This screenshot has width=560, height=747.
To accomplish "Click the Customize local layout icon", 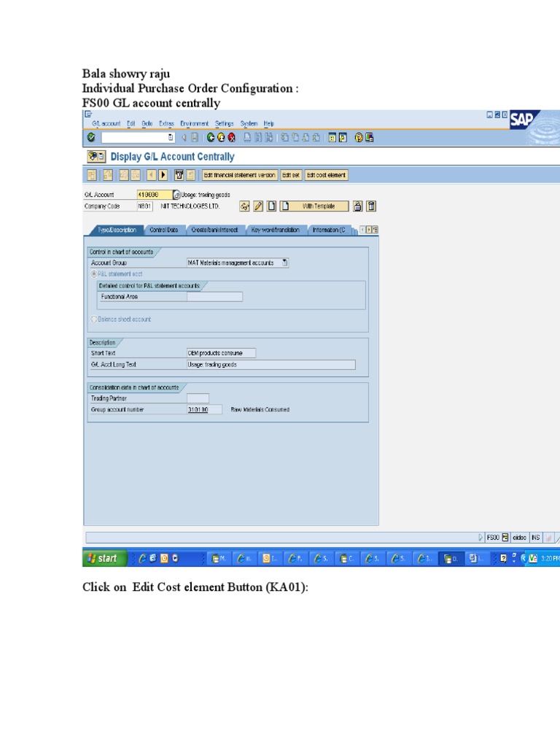I will tap(369, 138).
